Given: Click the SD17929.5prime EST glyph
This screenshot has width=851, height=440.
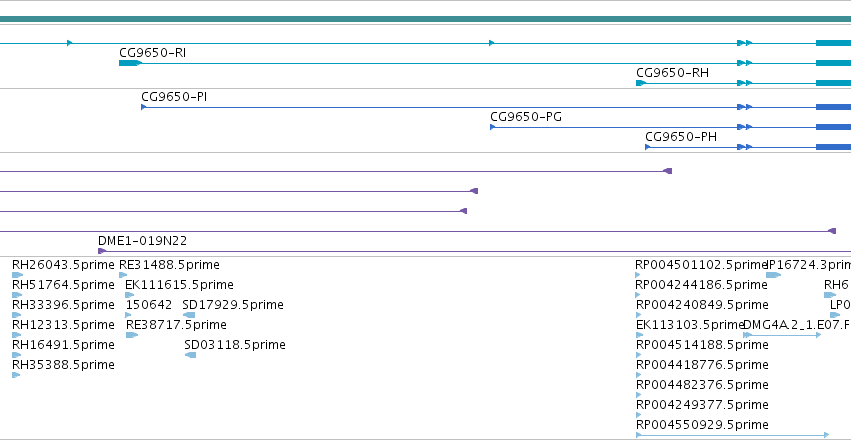Looking at the screenshot, I should 189,315.
